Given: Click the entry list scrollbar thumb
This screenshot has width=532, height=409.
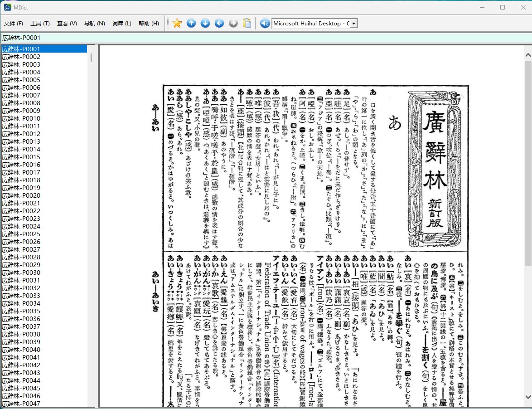Looking at the screenshot, I should point(91,58).
